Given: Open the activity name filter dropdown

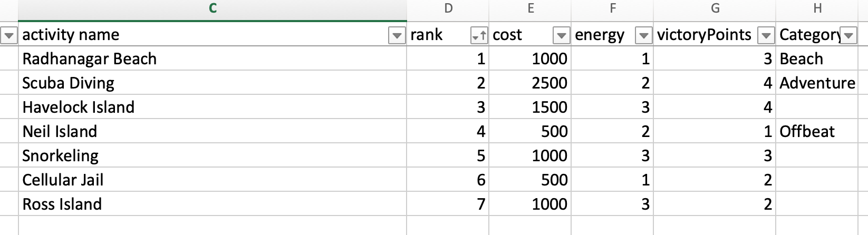Looking at the screenshot, I should (397, 35).
